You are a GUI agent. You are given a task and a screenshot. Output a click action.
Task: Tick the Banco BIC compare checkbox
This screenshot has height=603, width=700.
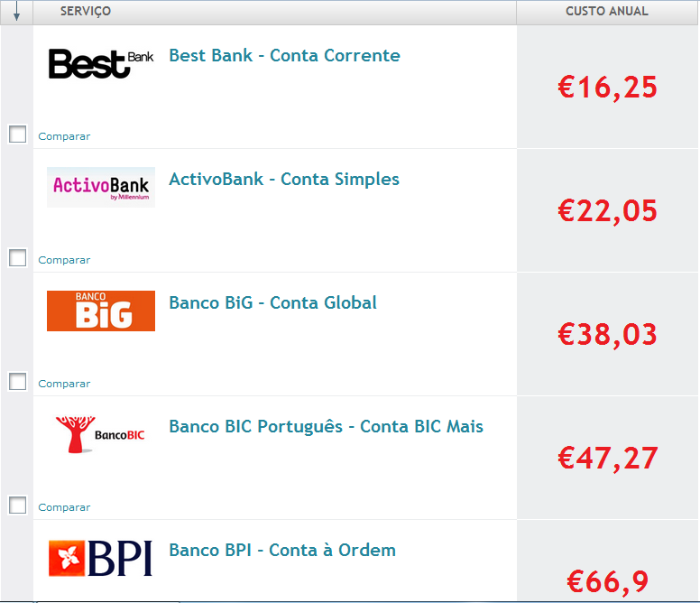tap(17, 506)
